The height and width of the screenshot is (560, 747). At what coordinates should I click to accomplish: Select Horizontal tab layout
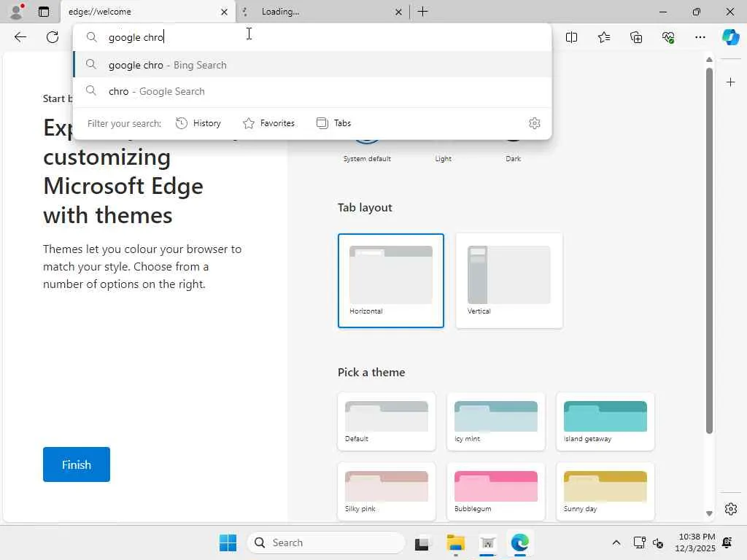tap(391, 281)
